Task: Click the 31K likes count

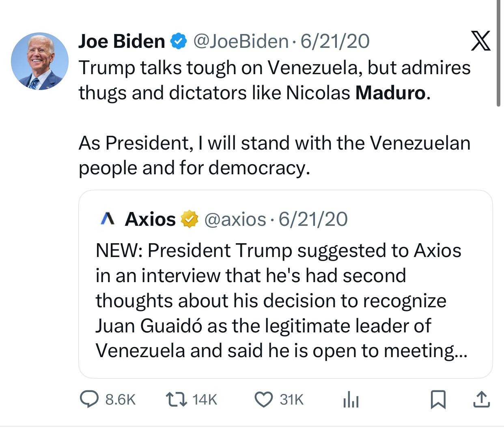Action: [291, 400]
